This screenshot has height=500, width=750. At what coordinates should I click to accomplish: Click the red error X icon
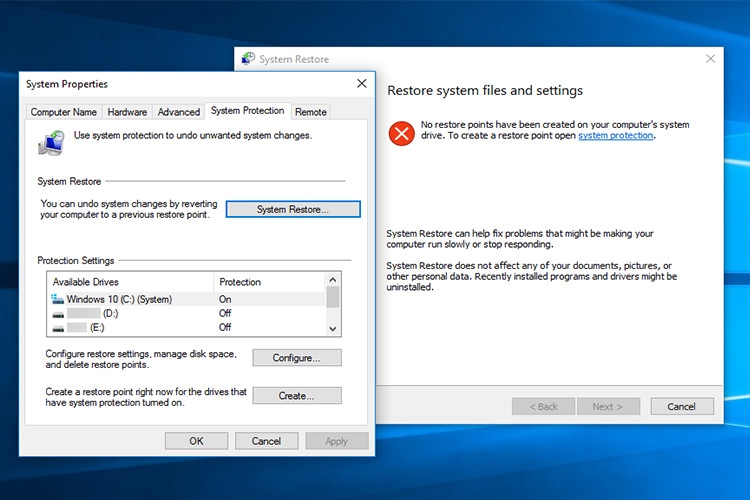(402, 133)
